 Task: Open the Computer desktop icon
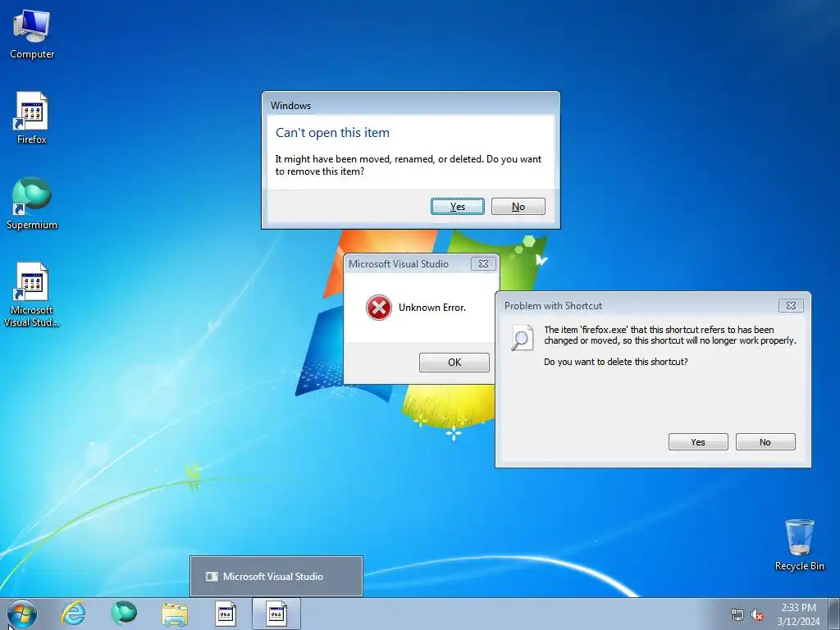[32, 34]
